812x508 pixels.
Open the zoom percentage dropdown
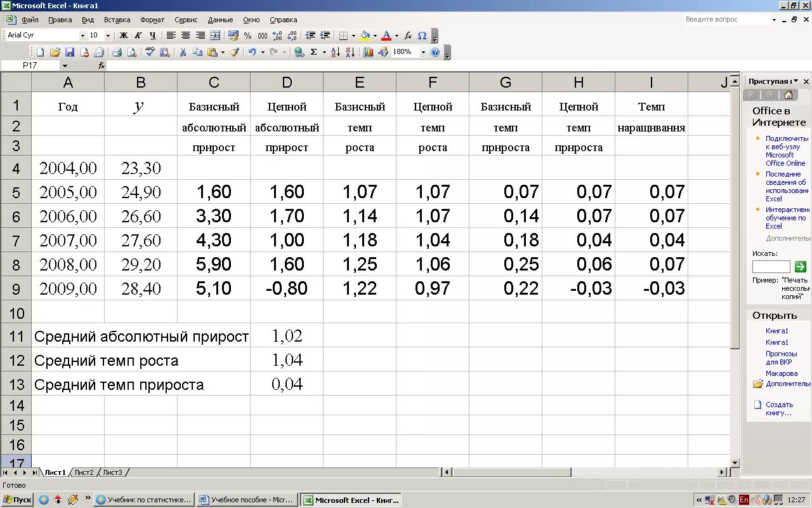[423, 52]
